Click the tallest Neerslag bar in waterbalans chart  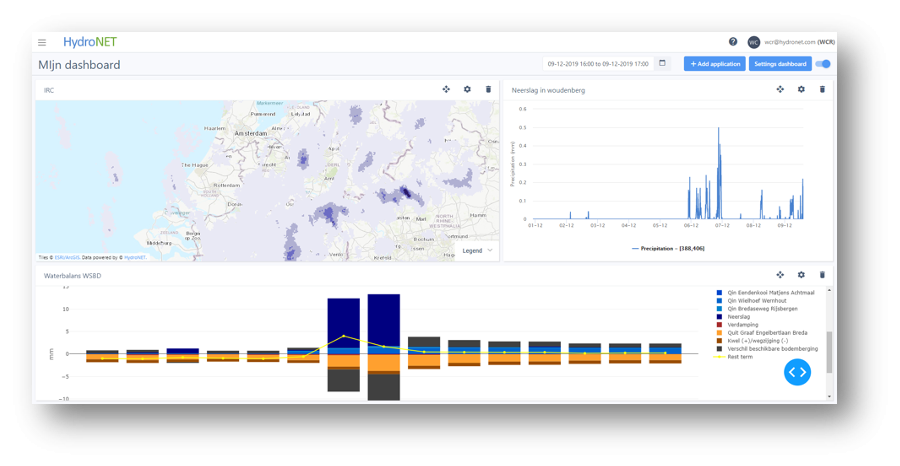[x=383, y=320]
